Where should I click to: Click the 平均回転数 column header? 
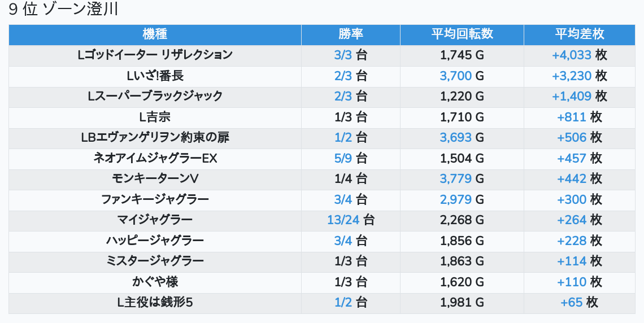(462, 34)
